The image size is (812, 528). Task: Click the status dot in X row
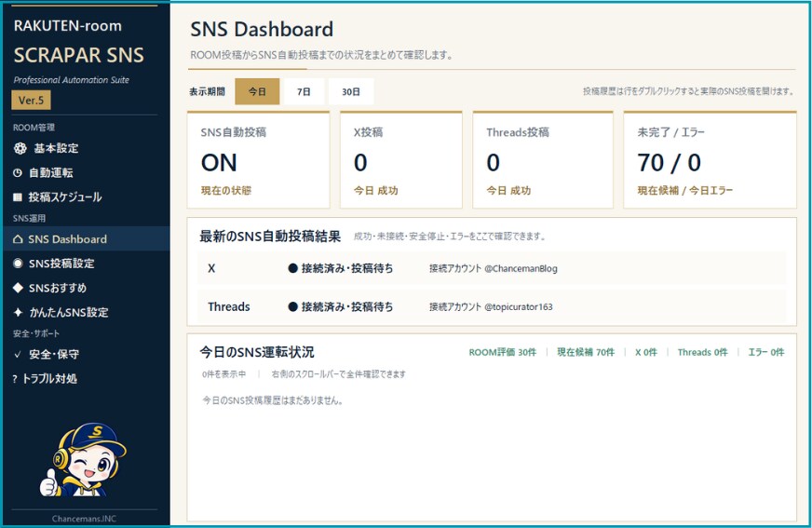tap(292, 268)
